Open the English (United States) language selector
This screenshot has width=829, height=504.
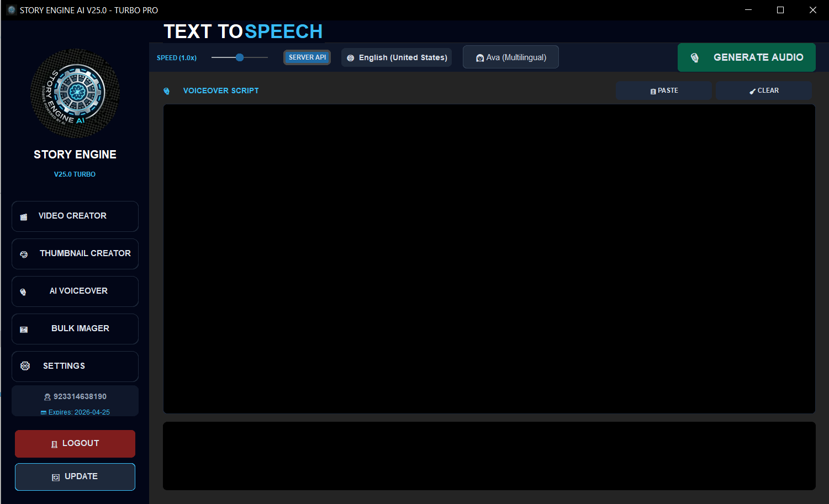pos(396,57)
